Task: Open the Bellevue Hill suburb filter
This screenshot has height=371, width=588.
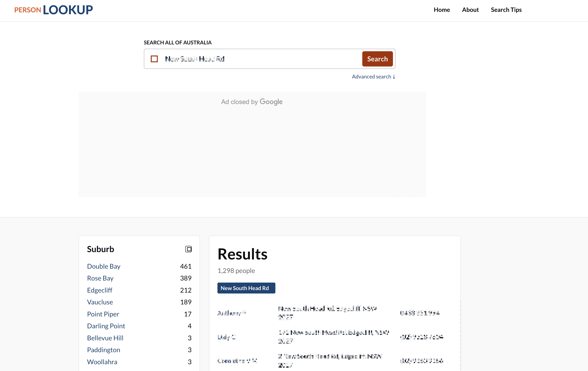Action: [x=105, y=338]
